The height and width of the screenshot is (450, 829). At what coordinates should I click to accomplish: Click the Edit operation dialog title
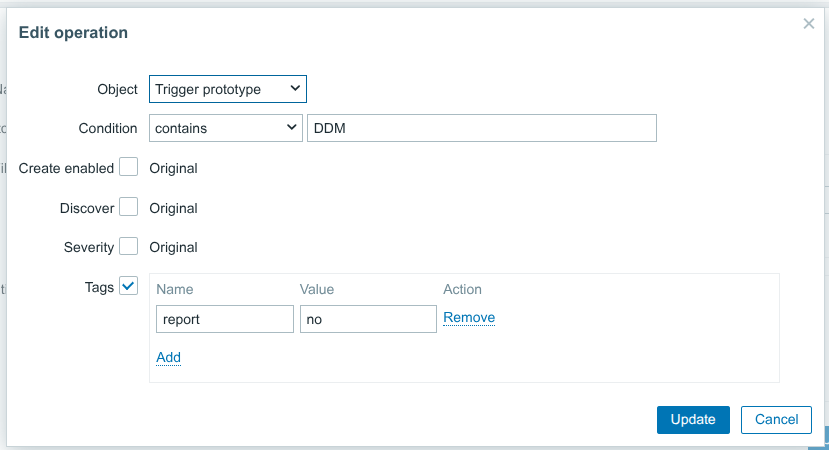74,32
